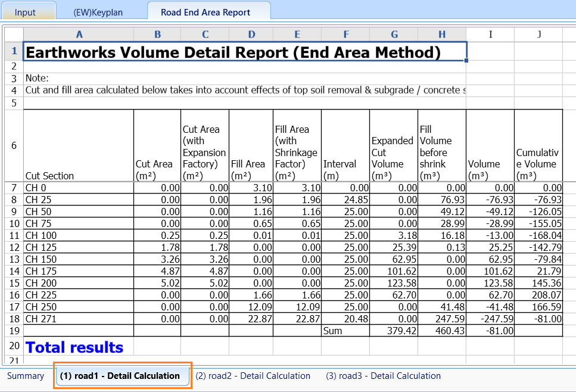Select the 'Cumulative Volume' header cell
Image resolution: width=576 pixels, height=392 pixels.
[538, 145]
